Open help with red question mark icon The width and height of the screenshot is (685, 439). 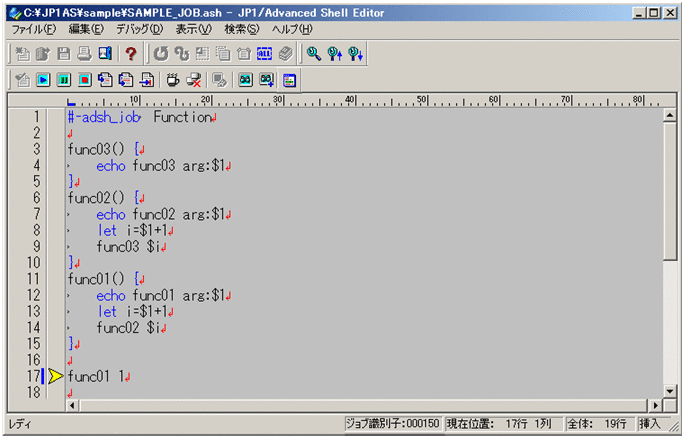coord(131,54)
